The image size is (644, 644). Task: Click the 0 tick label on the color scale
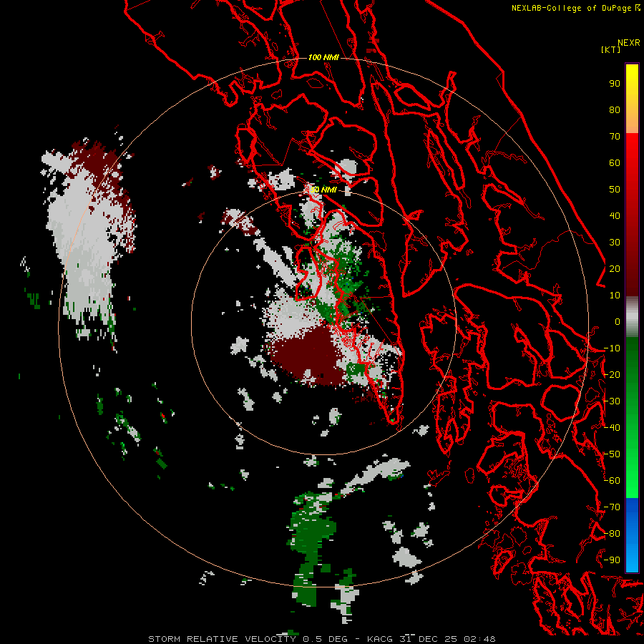click(618, 322)
